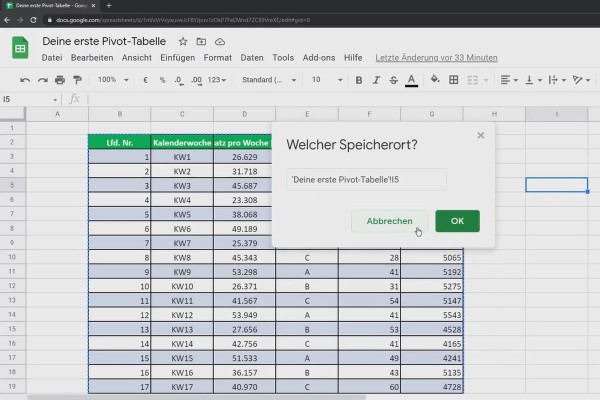Click the Undo icon in toolbar
The width and height of the screenshot is (600, 400).
pos(25,80)
